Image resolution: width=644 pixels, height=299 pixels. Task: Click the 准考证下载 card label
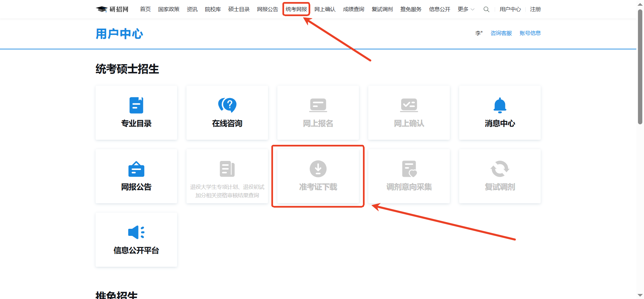click(x=318, y=187)
